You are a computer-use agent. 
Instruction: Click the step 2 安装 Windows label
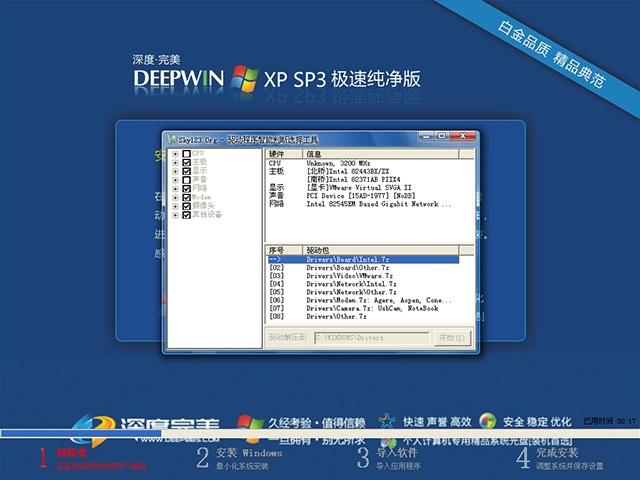pyautogui.click(x=249, y=453)
